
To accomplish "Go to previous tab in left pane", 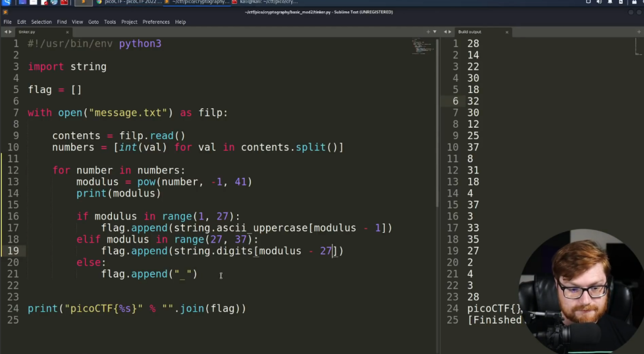I will [6, 31].
